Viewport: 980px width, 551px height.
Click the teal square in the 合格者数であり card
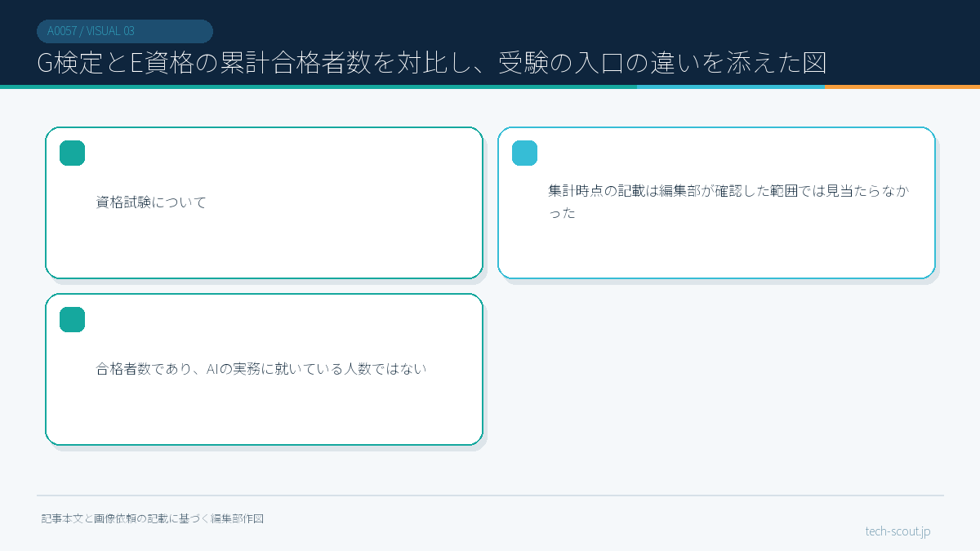point(73,320)
